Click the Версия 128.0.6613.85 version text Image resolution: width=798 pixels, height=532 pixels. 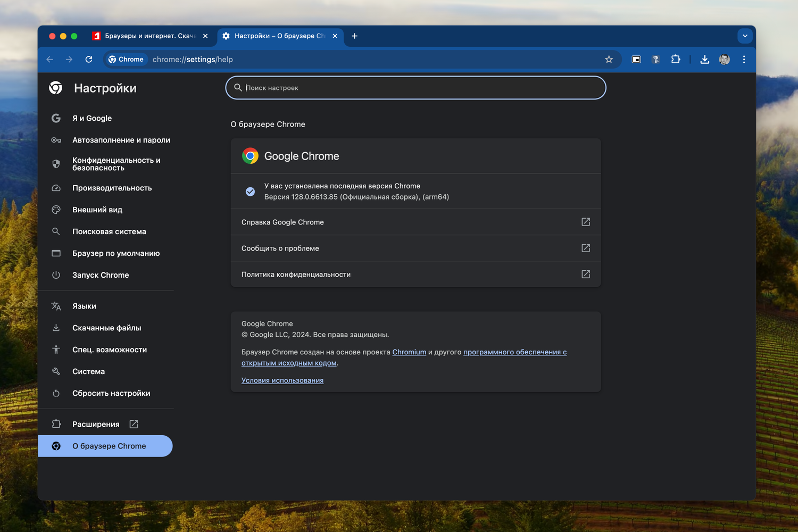[x=356, y=197]
